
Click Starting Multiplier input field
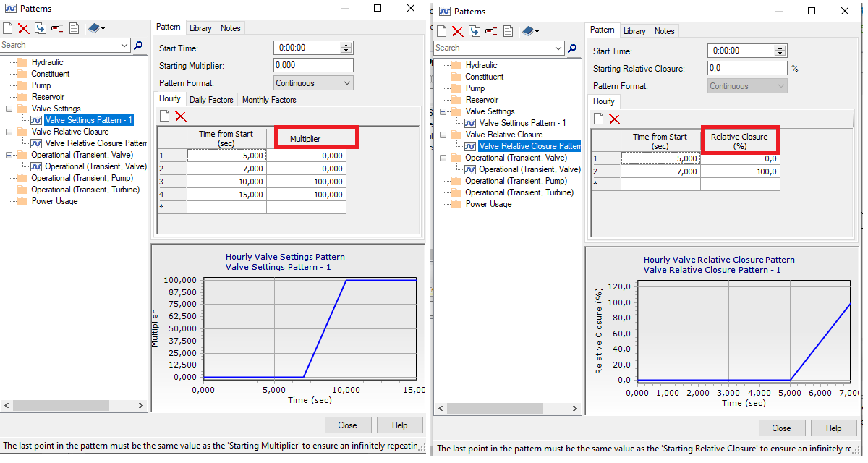313,65
